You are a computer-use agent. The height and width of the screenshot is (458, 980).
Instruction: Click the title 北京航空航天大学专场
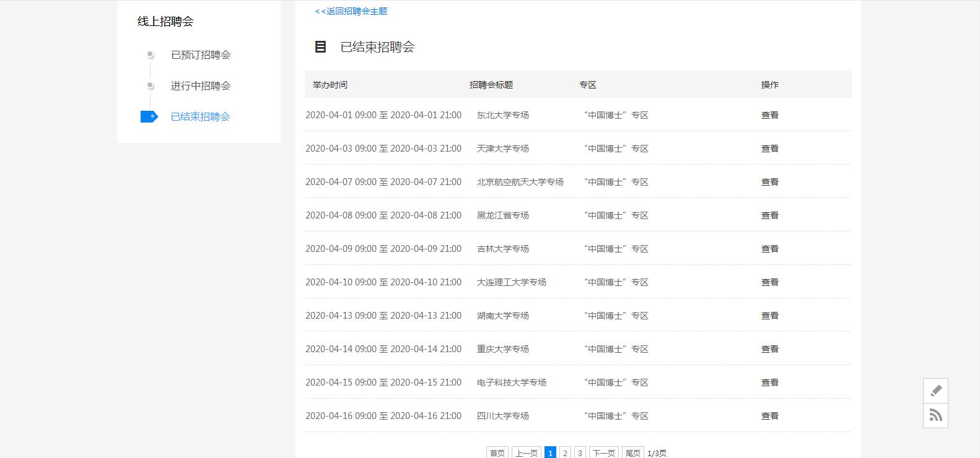520,182
